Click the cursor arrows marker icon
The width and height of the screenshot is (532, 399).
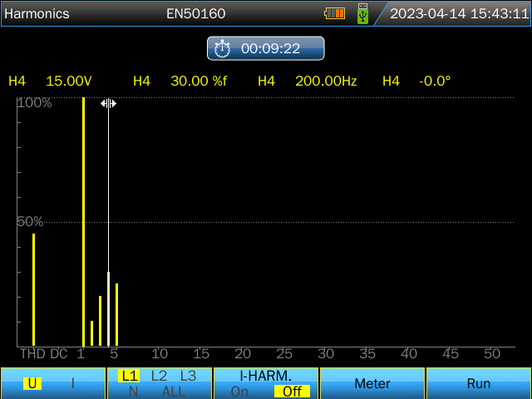pos(108,103)
